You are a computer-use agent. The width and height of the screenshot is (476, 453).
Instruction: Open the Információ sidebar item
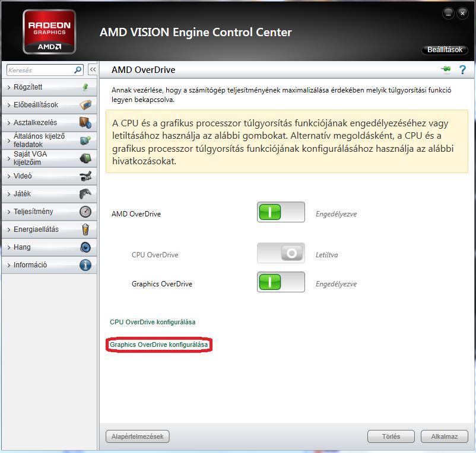[49, 265]
